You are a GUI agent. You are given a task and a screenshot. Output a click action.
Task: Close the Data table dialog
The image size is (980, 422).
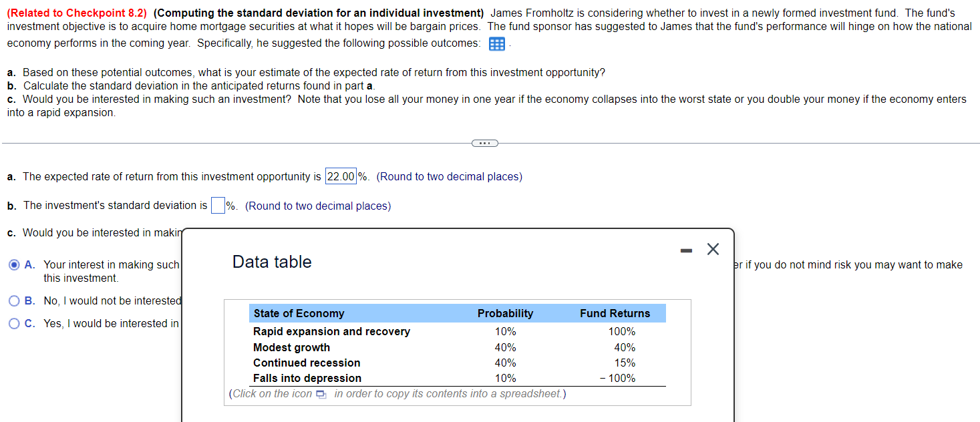pos(713,250)
